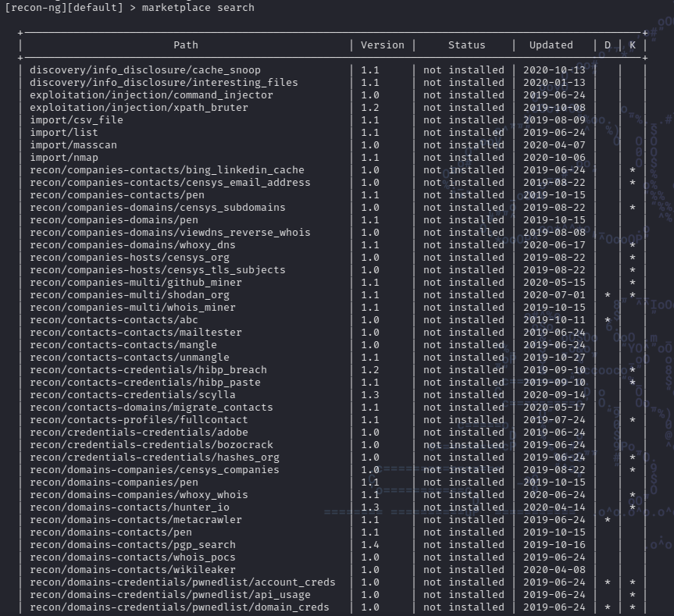Select the exploitation/injection/xpath_bruter module path
This screenshot has height=616, width=674.
139,108
